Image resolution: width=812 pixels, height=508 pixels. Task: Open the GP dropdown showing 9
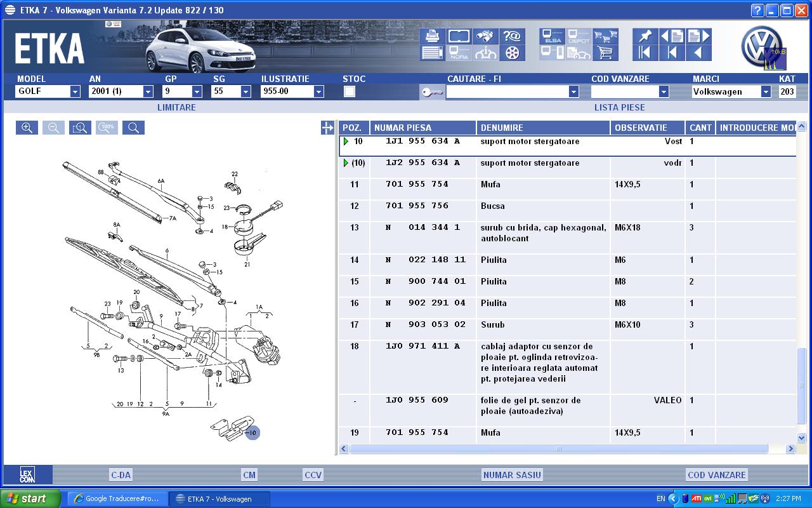coord(197,92)
